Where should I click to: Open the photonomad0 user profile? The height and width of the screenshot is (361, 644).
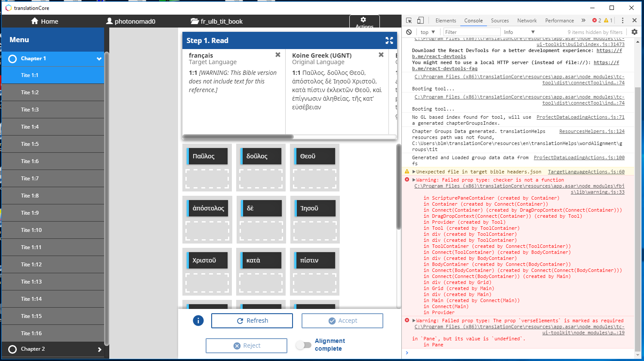[131, 21]
